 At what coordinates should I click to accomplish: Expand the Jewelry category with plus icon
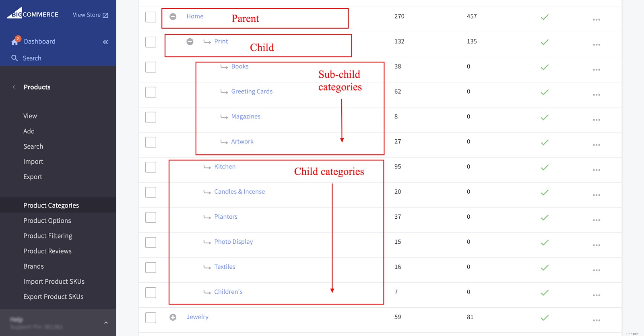(x=173, y=317)
